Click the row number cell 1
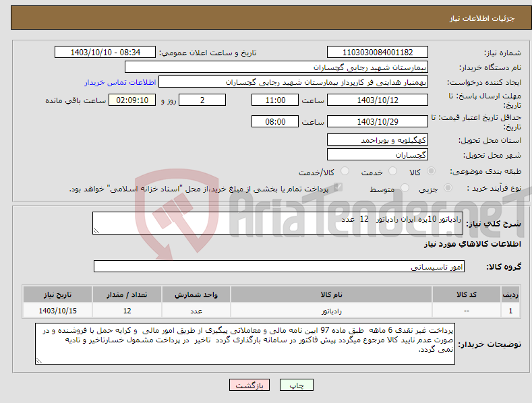Viewport: 532px width, 403px height. [x=510, y=311]
